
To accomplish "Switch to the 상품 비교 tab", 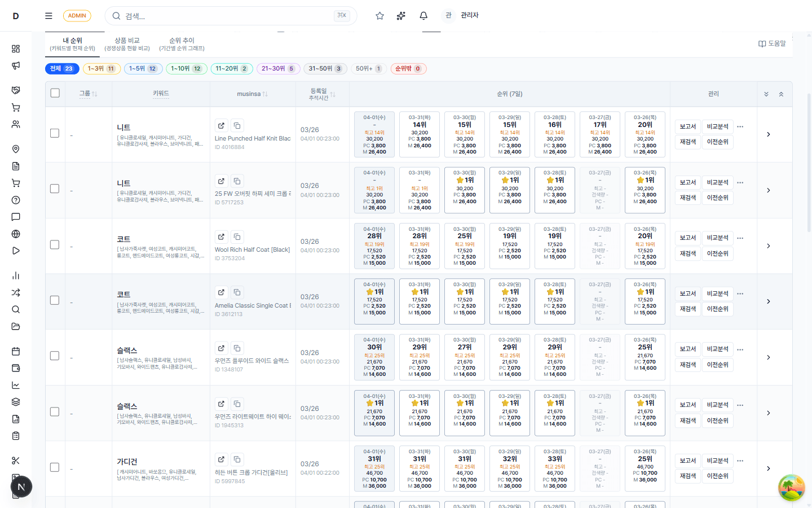I will (127, 44).
